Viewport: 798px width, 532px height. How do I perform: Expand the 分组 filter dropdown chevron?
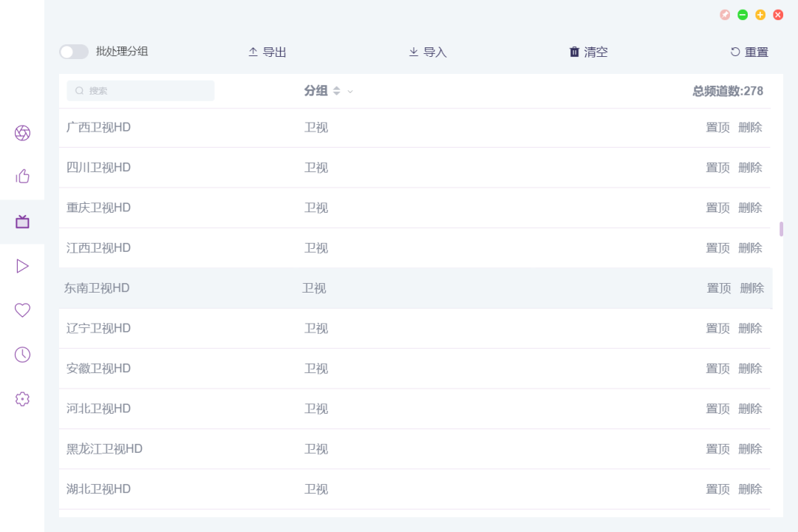point(350,92)
